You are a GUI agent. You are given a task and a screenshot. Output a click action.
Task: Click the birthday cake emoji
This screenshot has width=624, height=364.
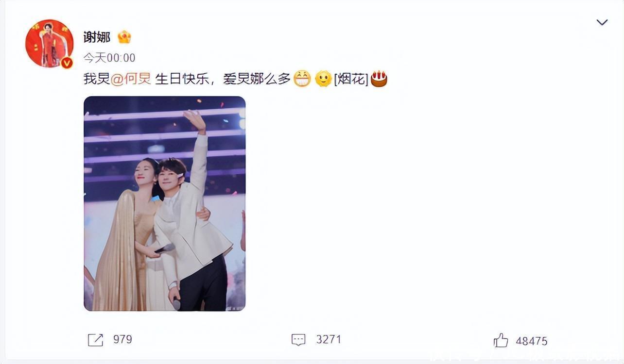click(x=379, y=79)
